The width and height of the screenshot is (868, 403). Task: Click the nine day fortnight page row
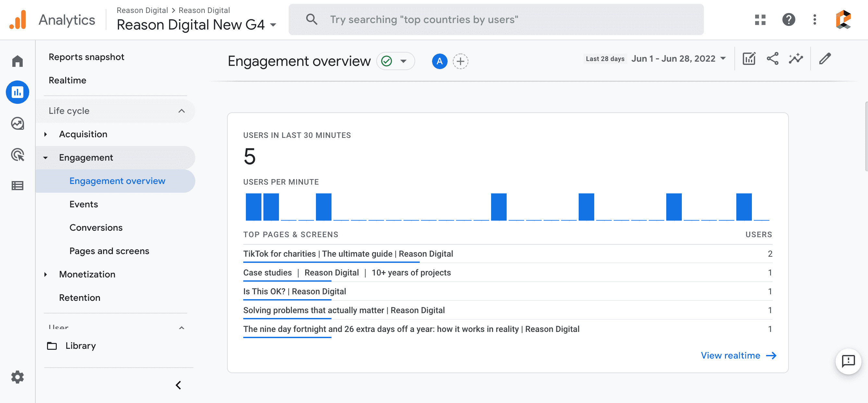pos(508,329)
